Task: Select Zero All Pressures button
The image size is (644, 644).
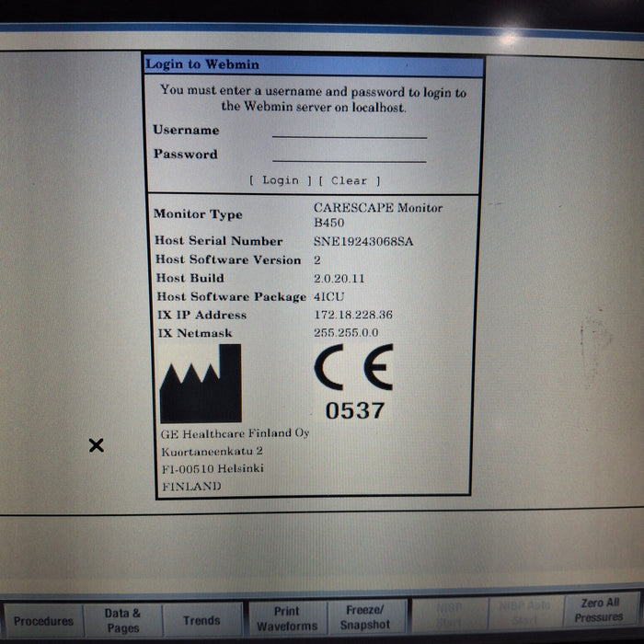Action: click(x=599, y=610)
